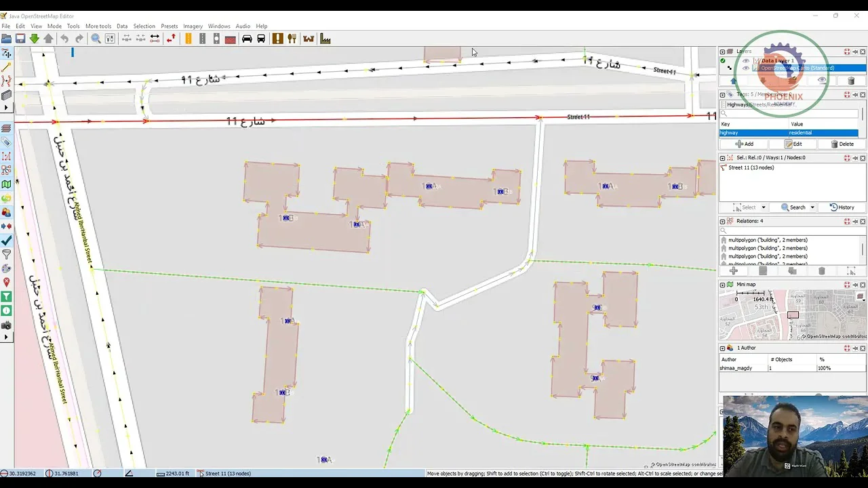Collapse the Tags panel arrow
This screenshot has height=488, width=868.
pos(722,95)
